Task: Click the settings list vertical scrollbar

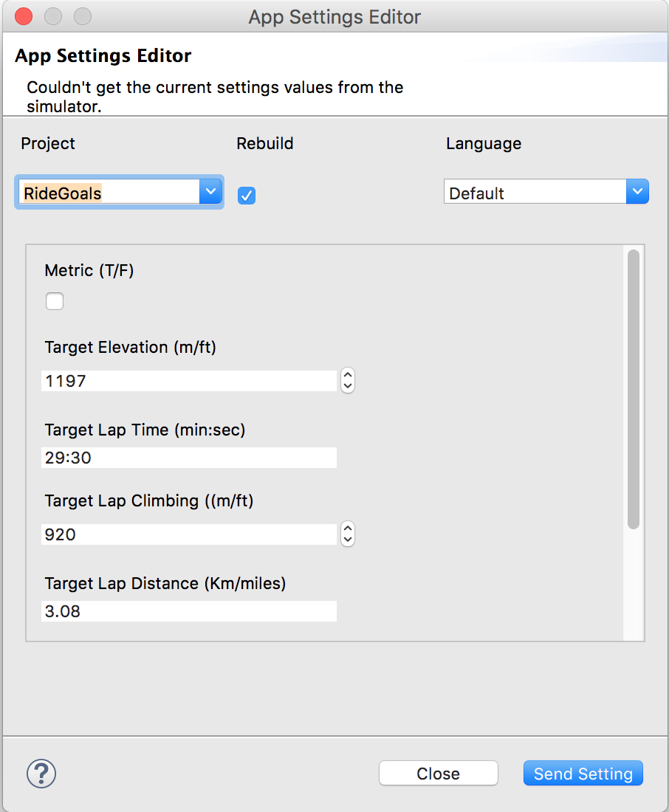Action: tap(634, 389)
